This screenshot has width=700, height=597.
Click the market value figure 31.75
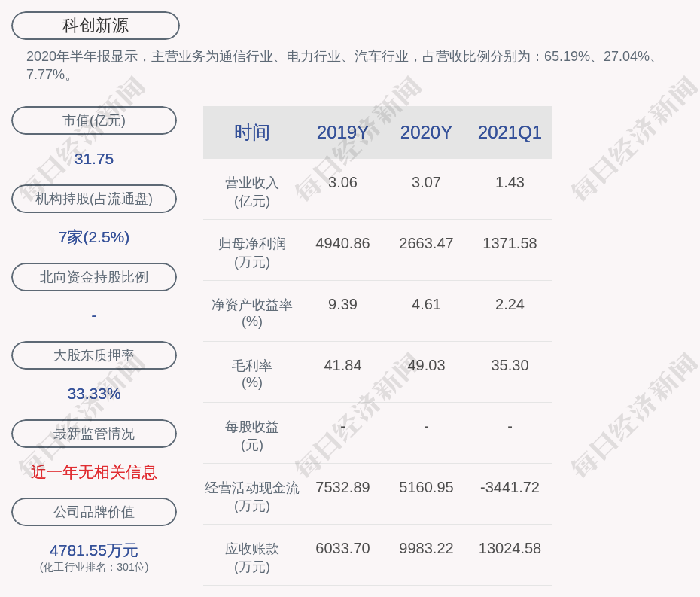coord(94,159)
